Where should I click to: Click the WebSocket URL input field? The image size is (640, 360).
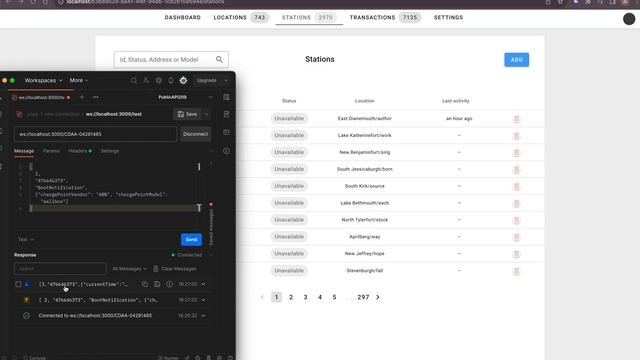96,134
